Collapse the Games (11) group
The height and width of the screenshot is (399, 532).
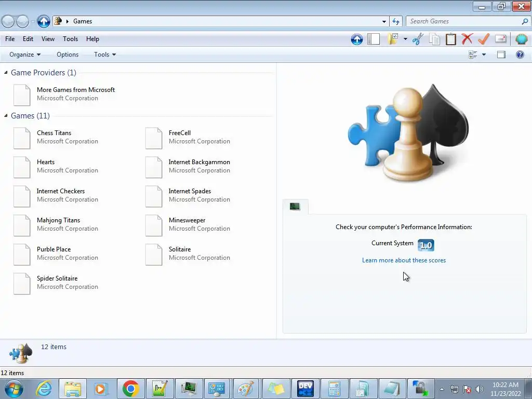tap(6, 116)
